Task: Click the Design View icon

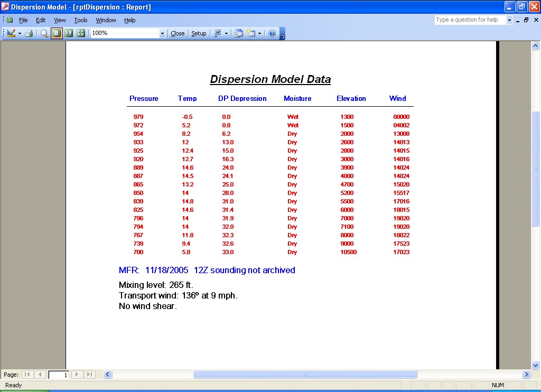Action: (x=11, y=33)
